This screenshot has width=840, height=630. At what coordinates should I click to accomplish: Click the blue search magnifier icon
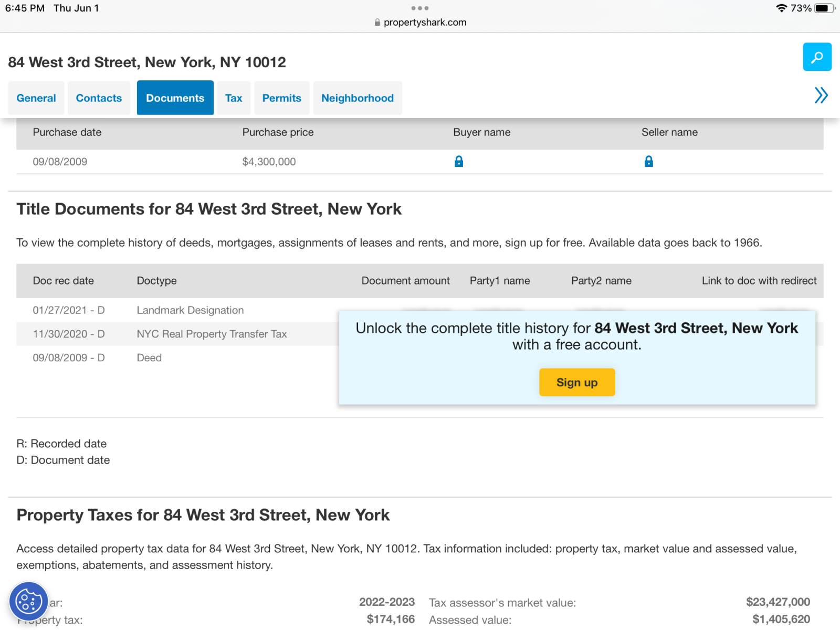pyautogui.click(x=817, y=57)
